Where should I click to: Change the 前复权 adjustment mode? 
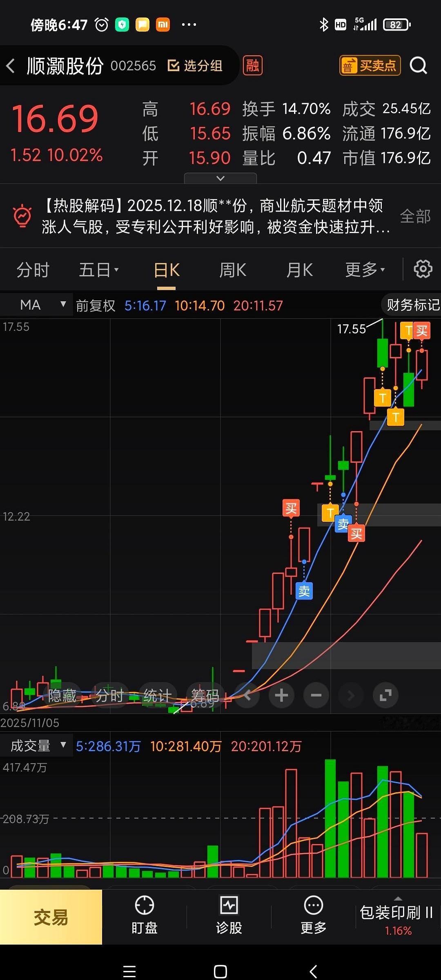(96, 305)
